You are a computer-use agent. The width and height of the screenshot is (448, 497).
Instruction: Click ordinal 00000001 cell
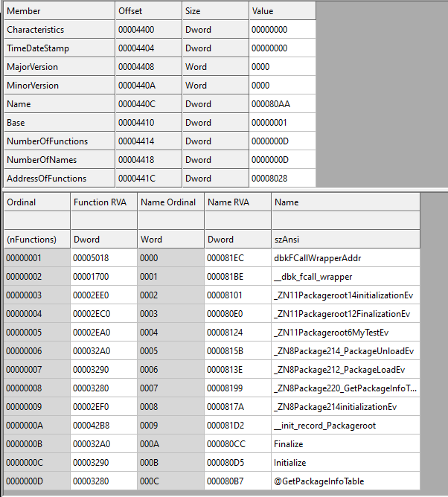point(37,258)
